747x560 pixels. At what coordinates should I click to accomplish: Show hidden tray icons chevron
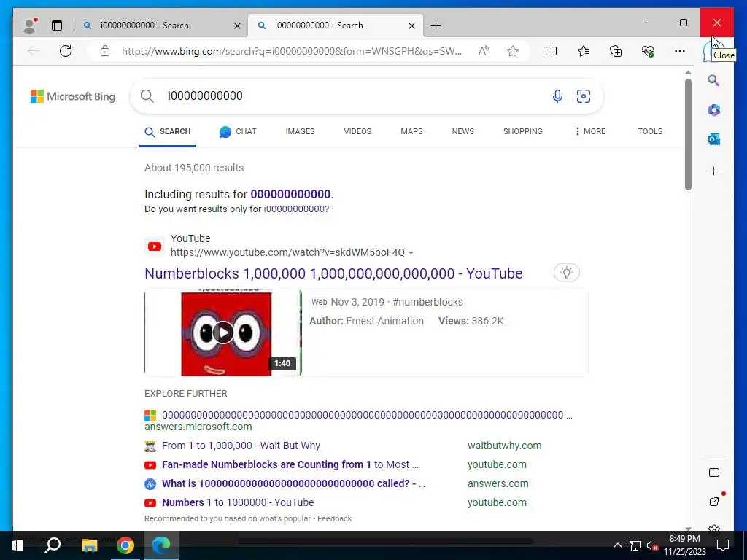(617, 545)
